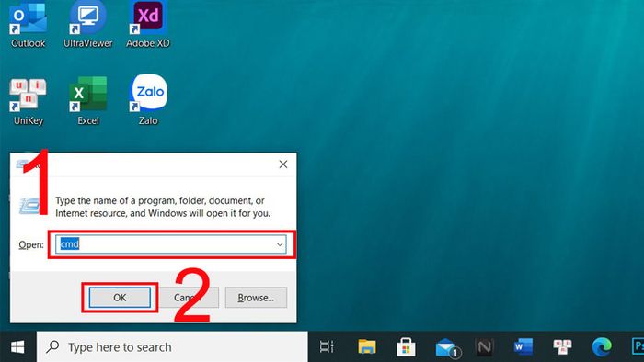The height and width of the screenshot is (362, 644).
Task: Click the 'Open:' label in the Run dialog
Action: (x=31, y=244)
